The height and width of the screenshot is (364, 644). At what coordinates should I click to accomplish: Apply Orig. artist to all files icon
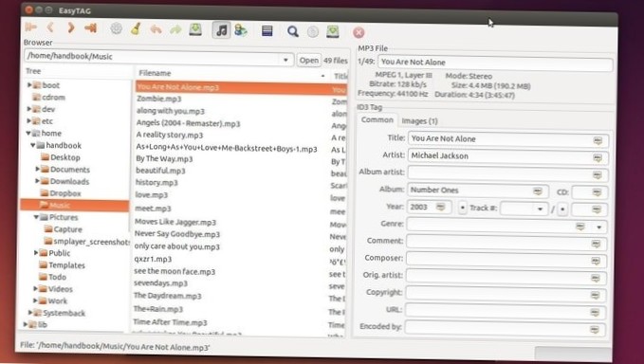(596, 279)
